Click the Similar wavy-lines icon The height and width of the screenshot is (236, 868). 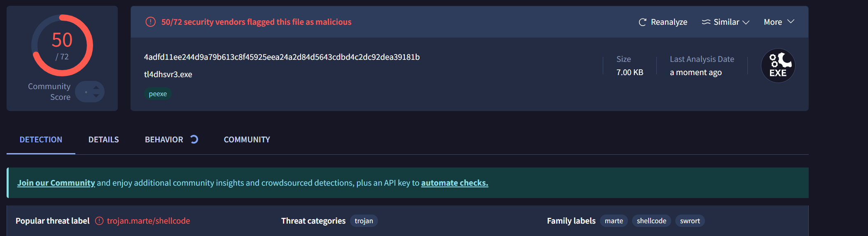[706, 22]
